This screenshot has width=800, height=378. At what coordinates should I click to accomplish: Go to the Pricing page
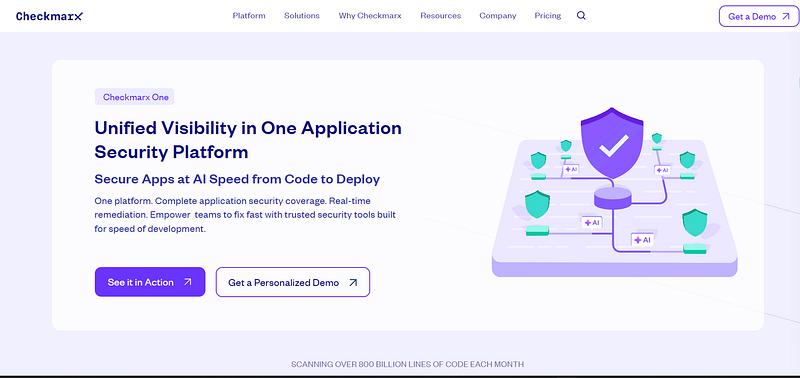(x=547, y=16)
